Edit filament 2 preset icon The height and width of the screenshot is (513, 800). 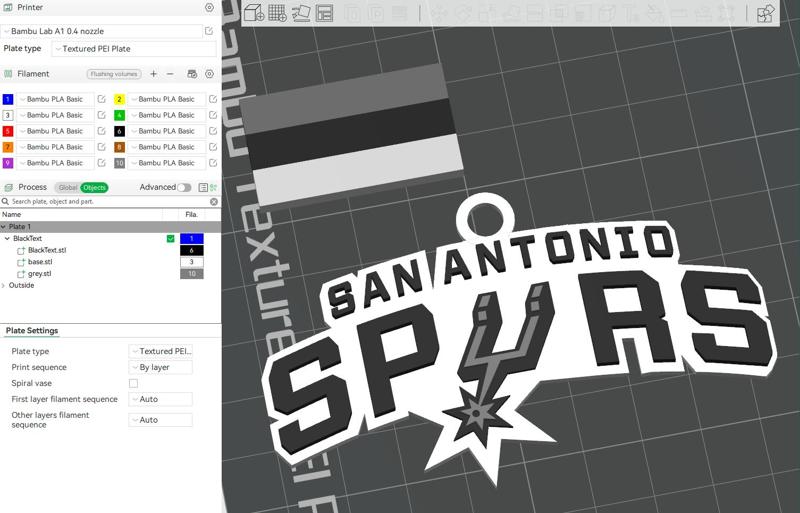coord(213,99)
